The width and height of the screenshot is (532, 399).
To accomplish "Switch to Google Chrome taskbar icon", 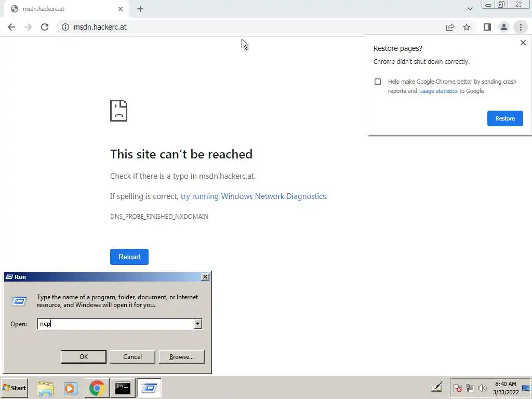I will coord(97,388).
